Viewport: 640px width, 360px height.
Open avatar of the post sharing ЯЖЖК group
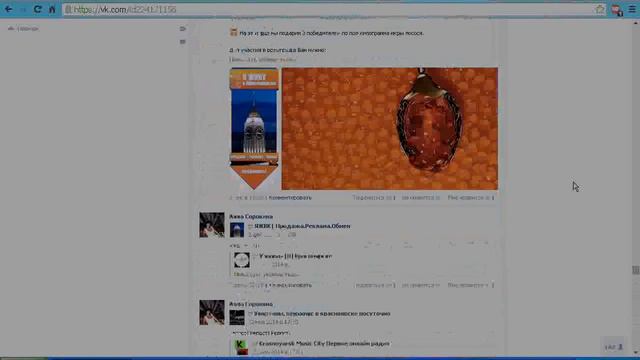[x=212, y=224]
